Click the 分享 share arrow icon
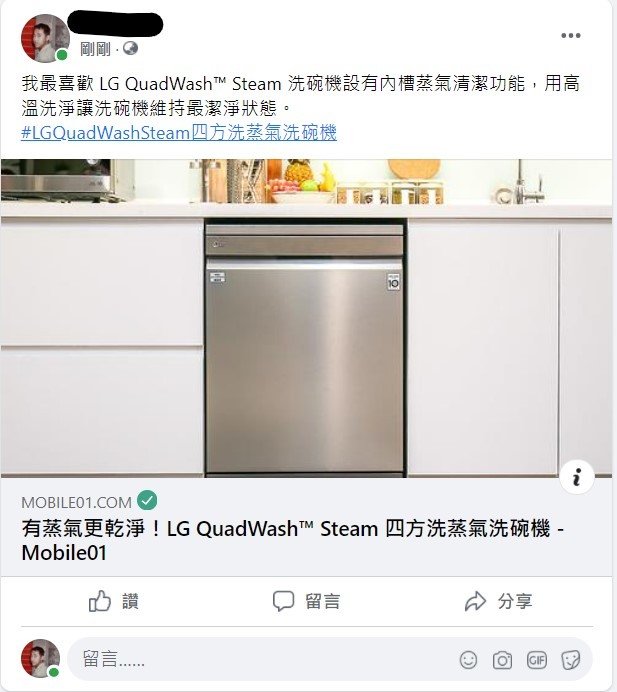 click(x=475, y=601)
